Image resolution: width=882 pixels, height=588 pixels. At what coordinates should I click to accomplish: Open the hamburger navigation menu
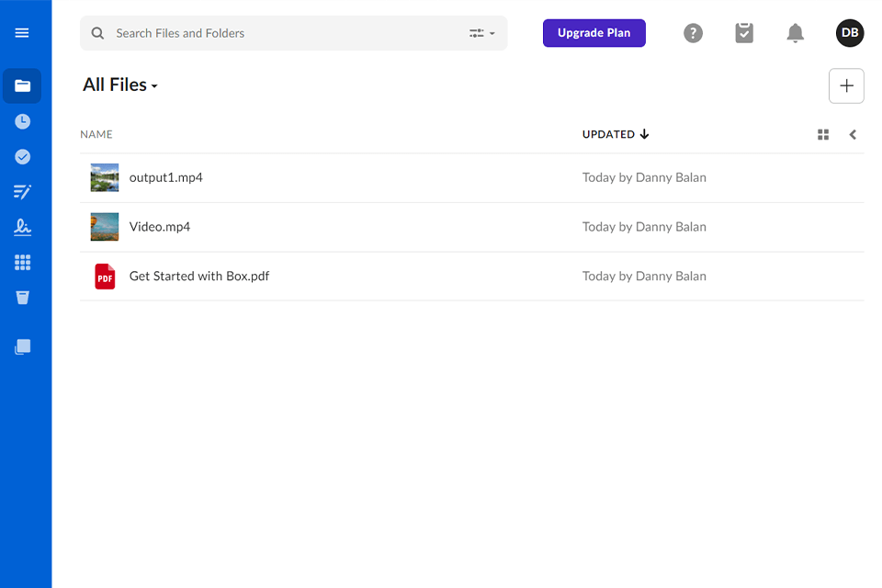[22, 33]
